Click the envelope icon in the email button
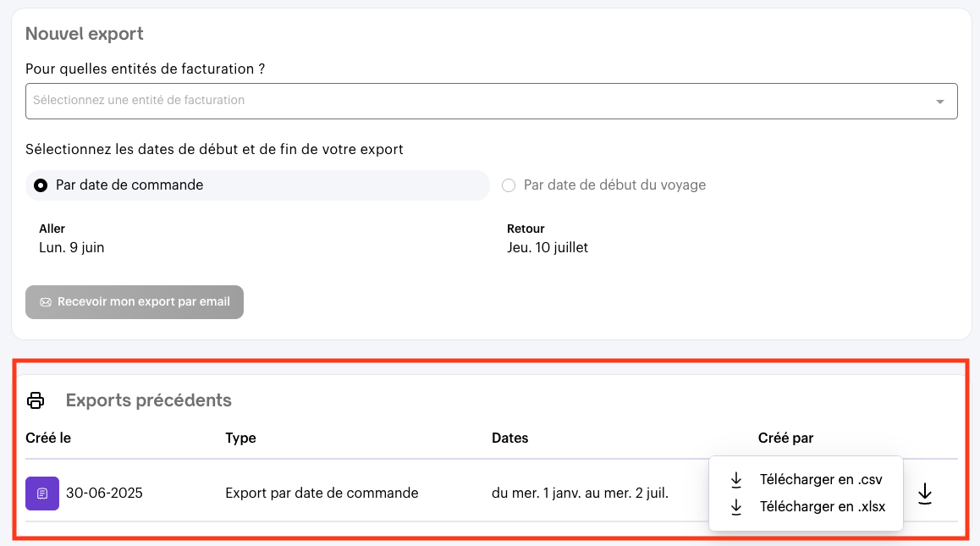This screenshot has height=546, width=980. click(x=46, y=302)
